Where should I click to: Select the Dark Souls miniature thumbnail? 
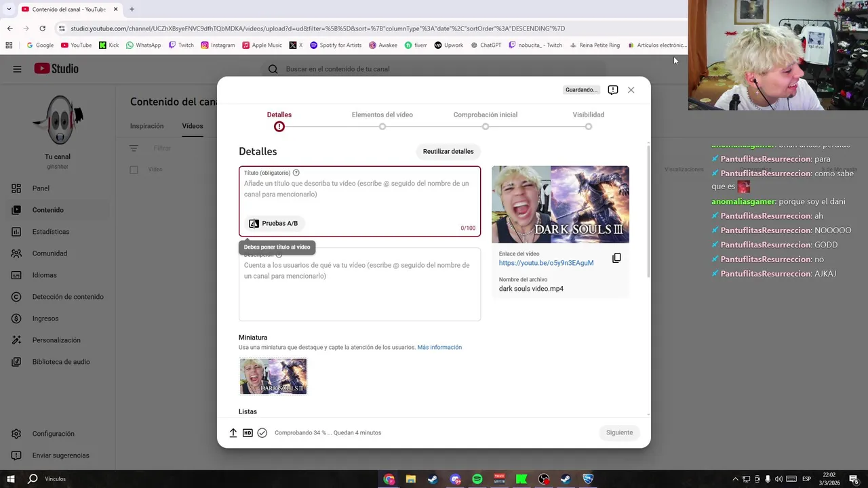(273, 376)
